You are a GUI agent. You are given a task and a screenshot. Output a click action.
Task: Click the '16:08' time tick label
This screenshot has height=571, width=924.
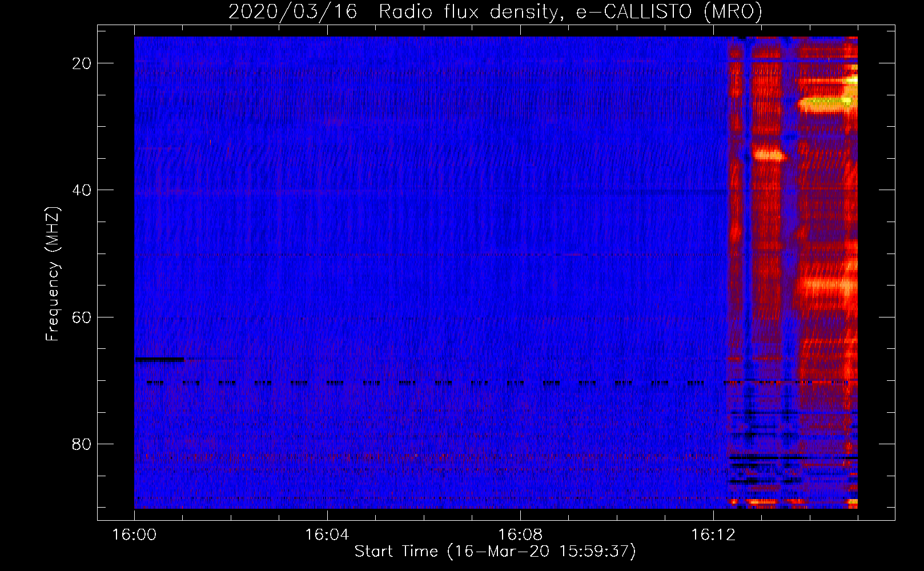520,535
